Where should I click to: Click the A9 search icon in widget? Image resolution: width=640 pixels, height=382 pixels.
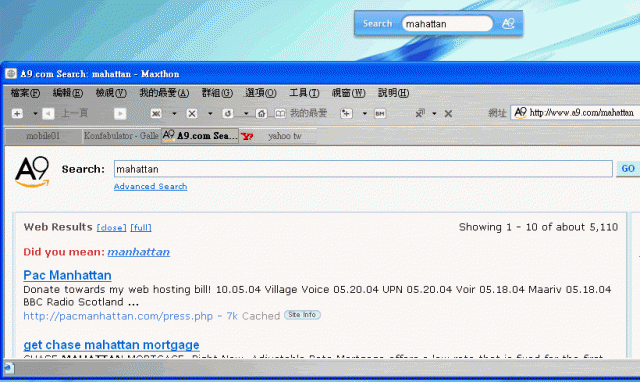tap(508, 24)
